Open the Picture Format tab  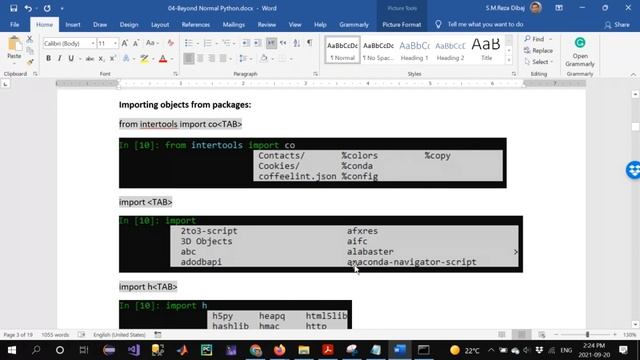tap(402, 24)
